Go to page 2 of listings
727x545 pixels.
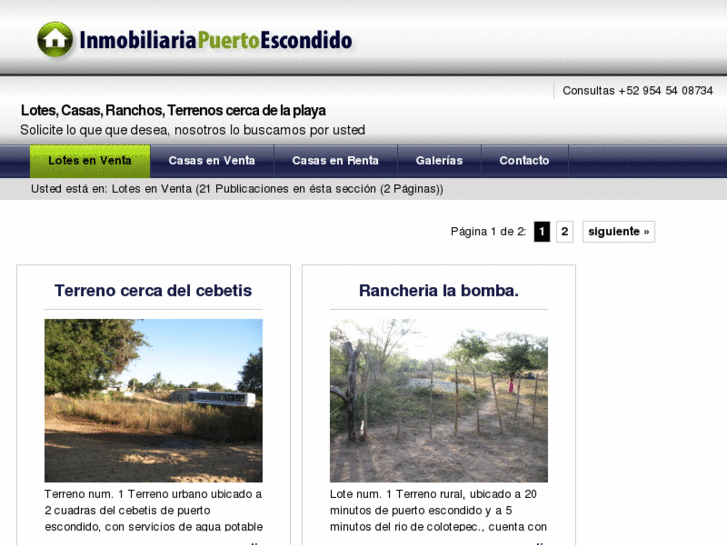(x=564, y=231)
